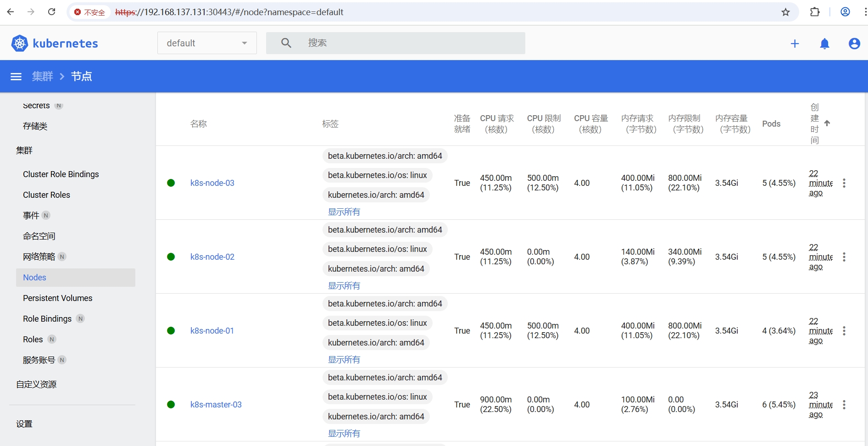
Task: Open the default namespace dropdown
Action: 207,43
